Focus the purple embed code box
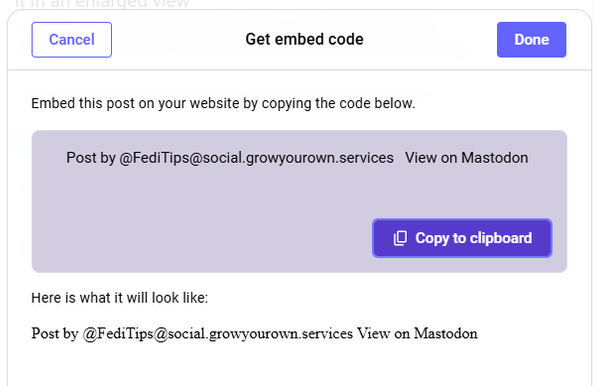 299,201
